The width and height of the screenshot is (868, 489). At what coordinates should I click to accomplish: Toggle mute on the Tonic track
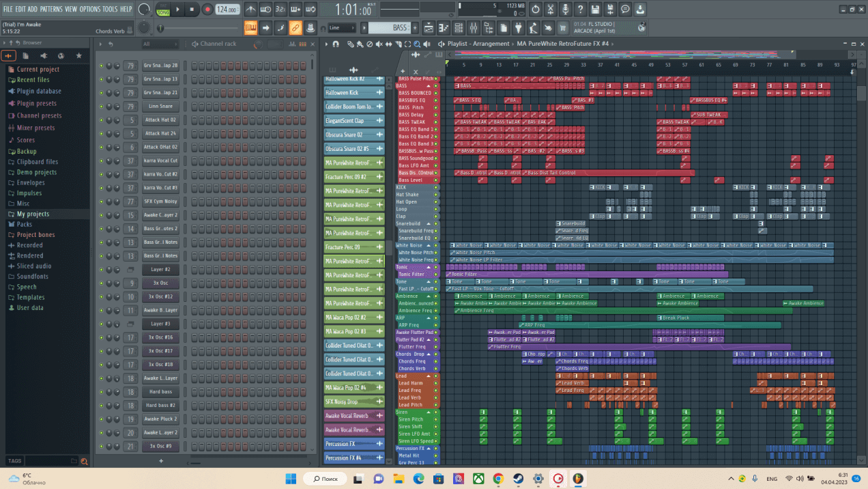point(436,267)
